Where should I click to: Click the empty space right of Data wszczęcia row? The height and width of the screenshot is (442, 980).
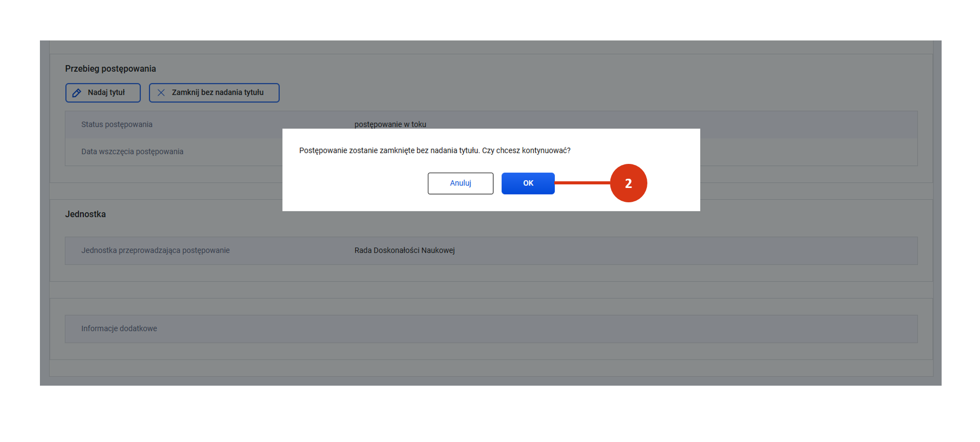(809, 152)
